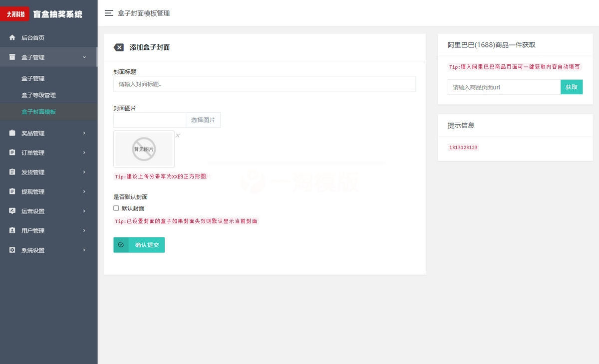599x364 pixels.
Task: Open 系统设置 via its gear icon
Action: 11,250
